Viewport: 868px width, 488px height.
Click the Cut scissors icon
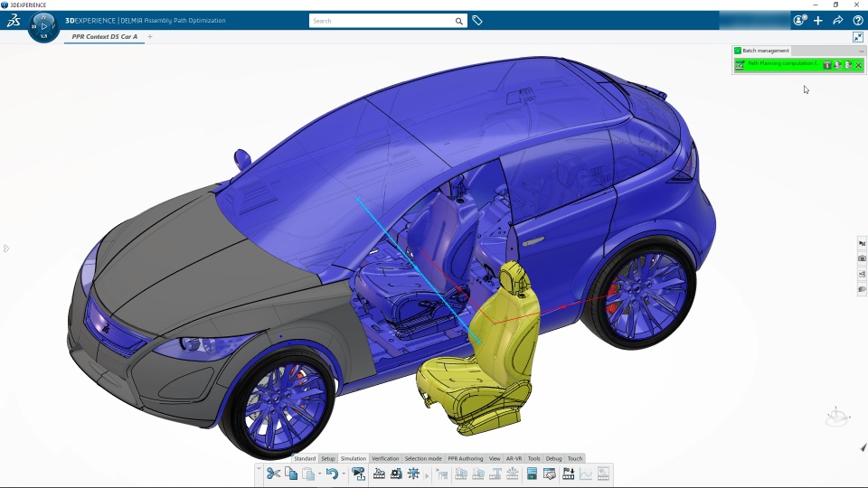(x=273, y=474)
